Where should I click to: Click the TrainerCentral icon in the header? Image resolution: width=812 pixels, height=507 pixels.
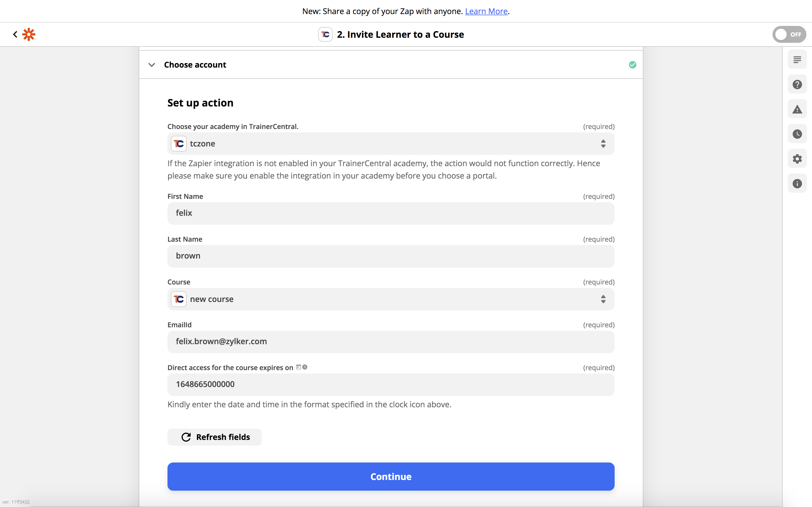pos(325,35)
